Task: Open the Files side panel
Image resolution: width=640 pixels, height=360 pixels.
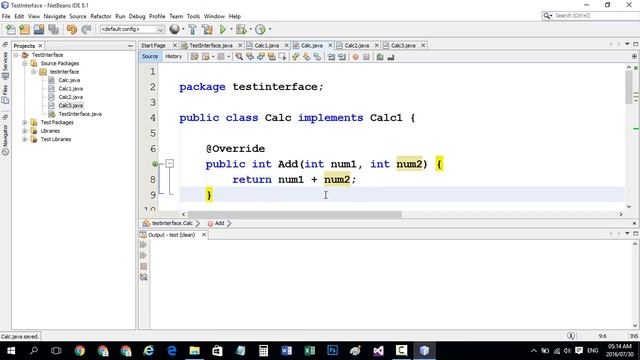Action: (5, 93)
